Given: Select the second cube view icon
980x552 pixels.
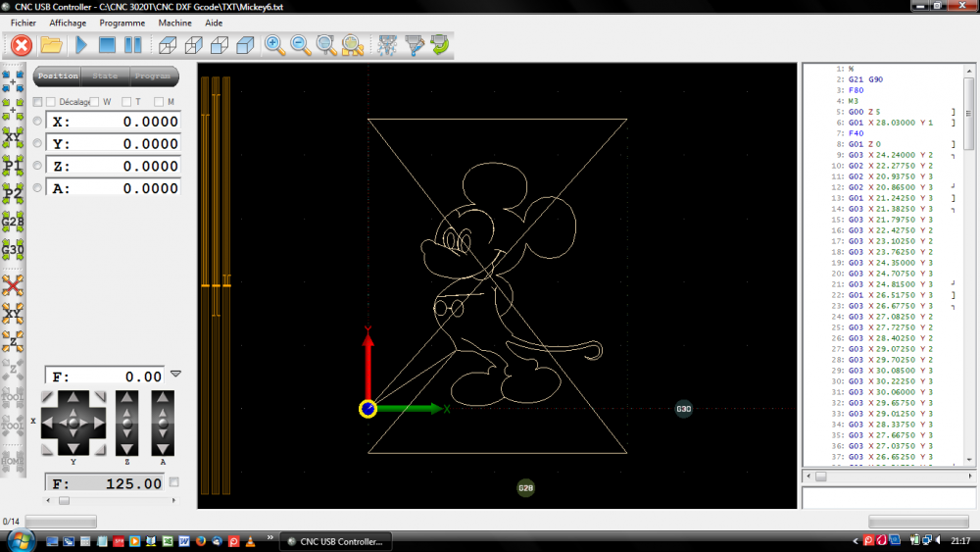Looking at the screenshot, I should coord(194,45).
